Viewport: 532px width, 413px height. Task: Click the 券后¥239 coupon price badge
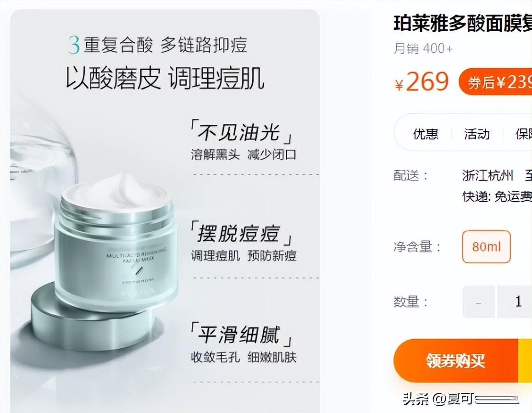(495, 82)
